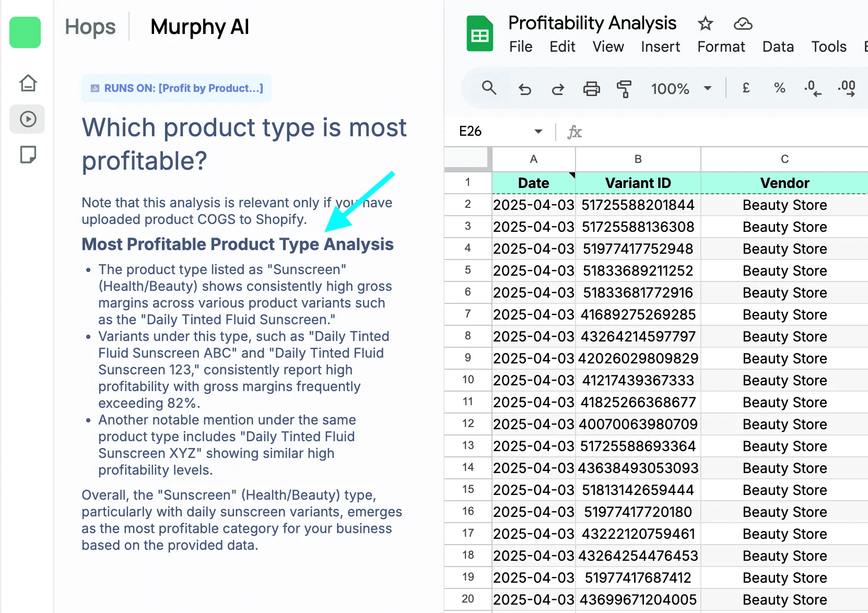Open the play/runs icon in sidebar

28,119
